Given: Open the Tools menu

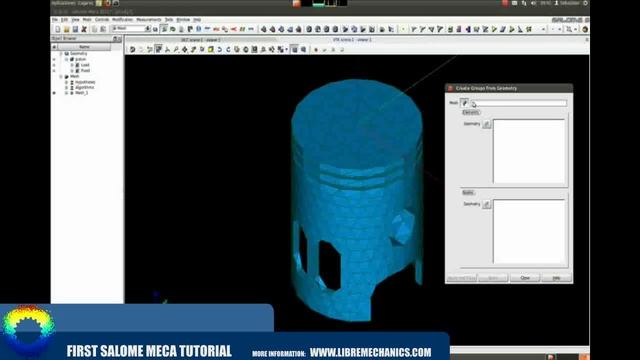Looking at the screenshot, I should pos(169,20).
